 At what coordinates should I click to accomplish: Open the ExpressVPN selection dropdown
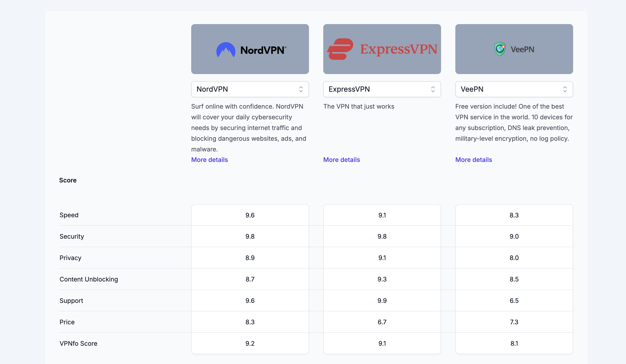pyautogui.click(x=382, y=89)
